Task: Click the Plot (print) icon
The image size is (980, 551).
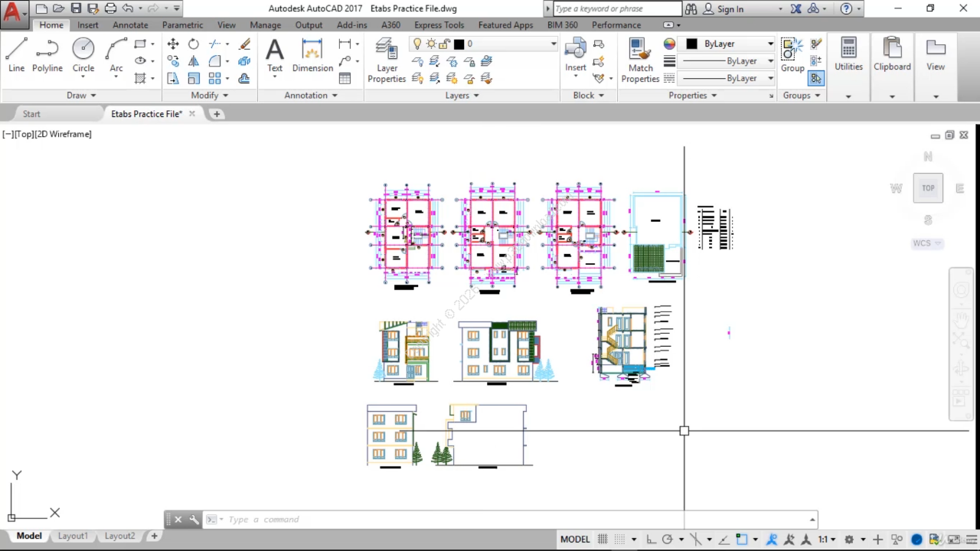Action: pyautogui.click(x=110, y=8)
